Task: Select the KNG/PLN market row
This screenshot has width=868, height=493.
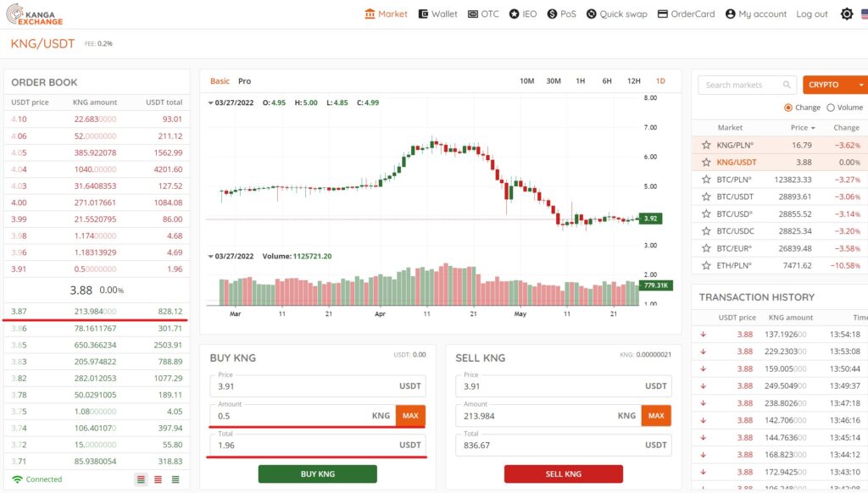Action: (780, 145)
